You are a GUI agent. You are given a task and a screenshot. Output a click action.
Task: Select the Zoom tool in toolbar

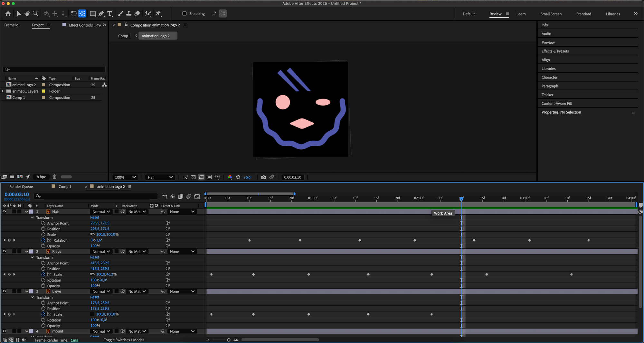pyautogui.click(x=36, y=14)
